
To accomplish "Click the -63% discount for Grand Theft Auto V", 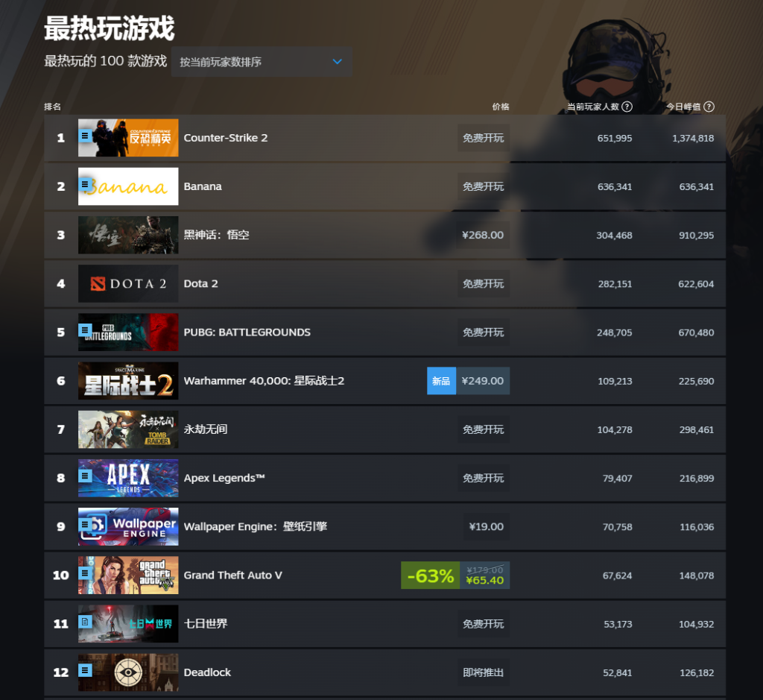I will 430,576.
